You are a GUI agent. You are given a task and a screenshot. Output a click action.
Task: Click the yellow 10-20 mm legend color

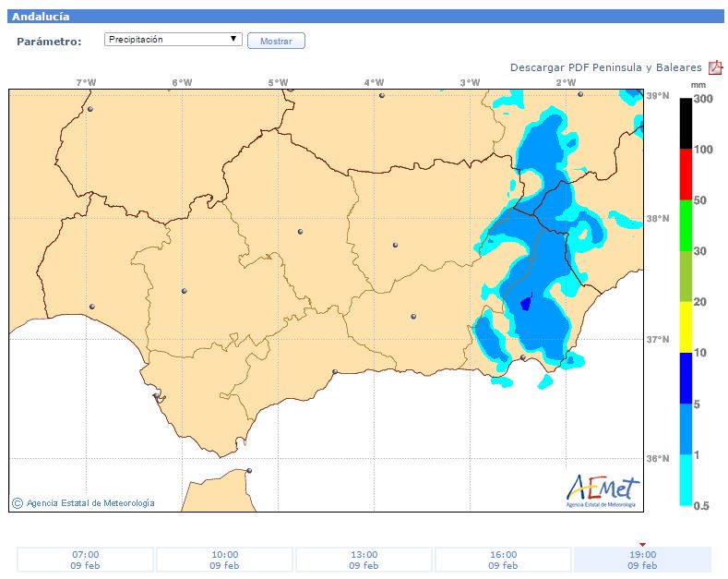click(686, 327)
